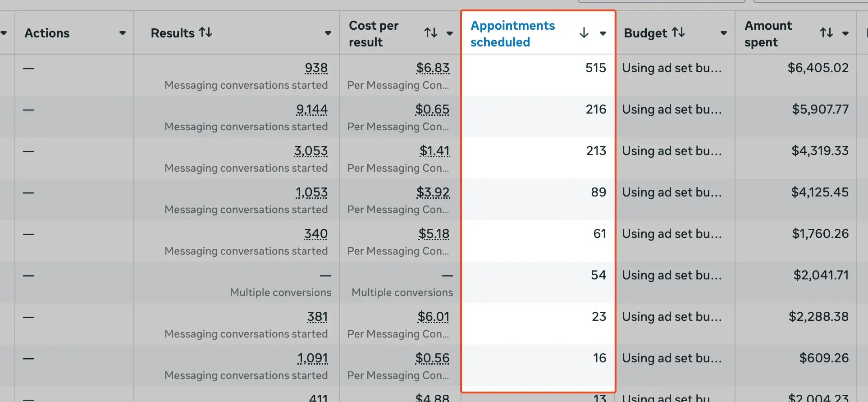Image resolution: width=868 pixels, height=402 pixels.
Task: Open the 938 Messaging conversations started link
Action: click(x=316, y=68)
